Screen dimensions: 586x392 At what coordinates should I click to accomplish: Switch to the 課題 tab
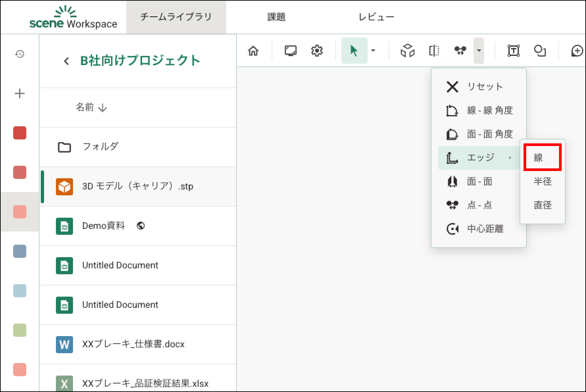pyautogui.click(x=276, y=17)
